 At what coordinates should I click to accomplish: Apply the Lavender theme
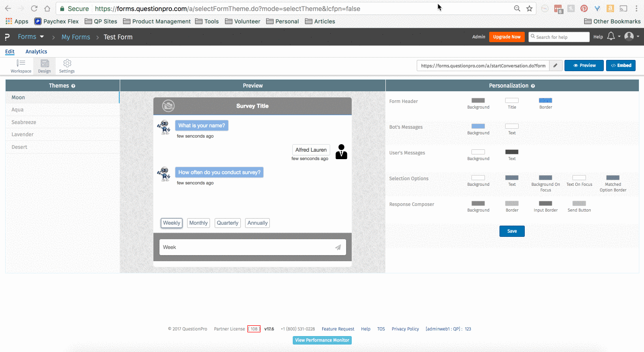tap(62, 134)
